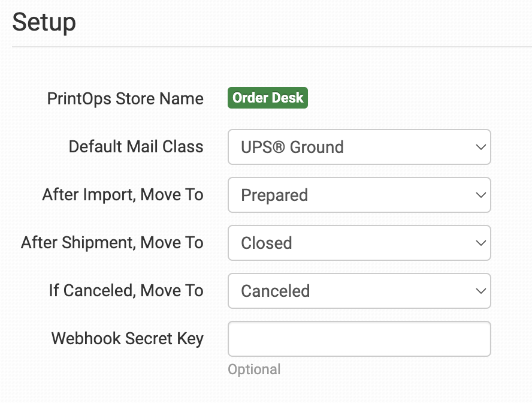Screen dimensions: 532x403
Task: Open the Default Mail Class dropdown
Action: 359,147
